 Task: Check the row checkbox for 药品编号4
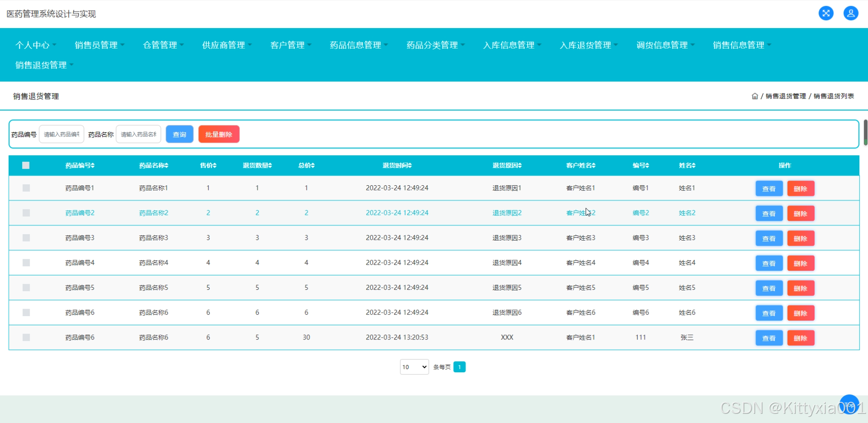point(26,263)
